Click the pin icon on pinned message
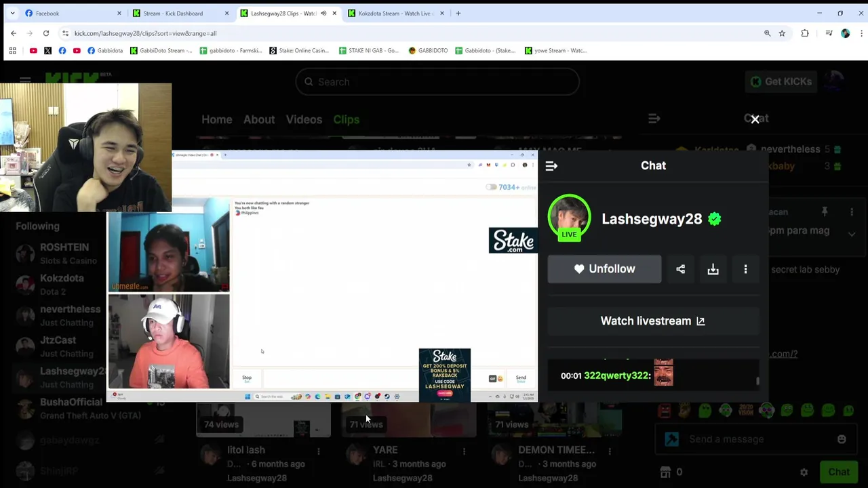 point(825,212)
